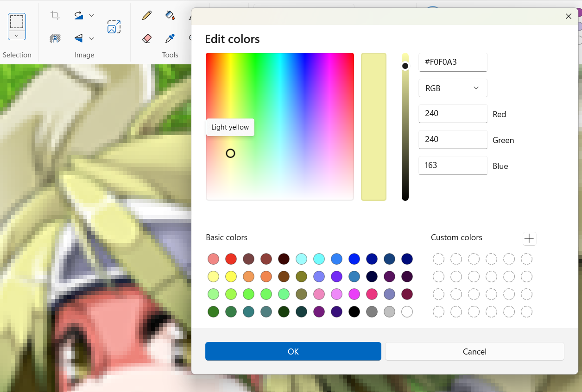Open the RGB color model dropdown
This screenshot has height=392, width=582.
(453, 88)
